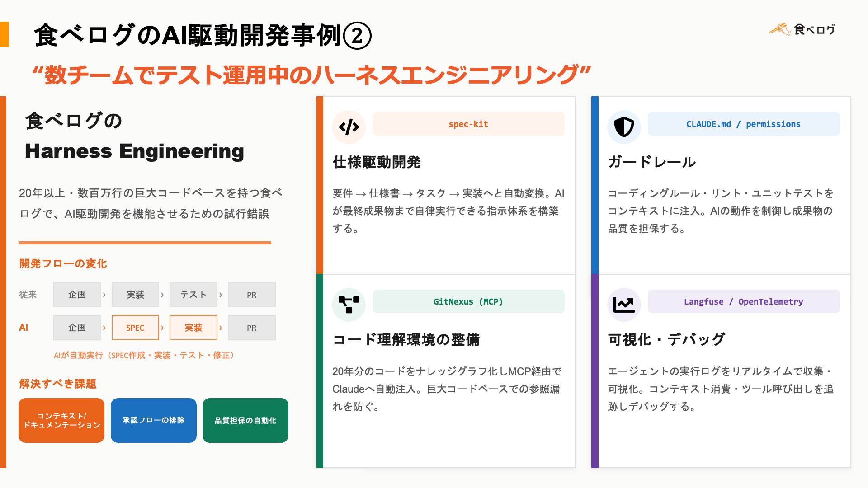This screenshot has width=868, height=488.
Task: Click the orange subtitle ハーネスエンジニアリング
Action: point(312,75)
